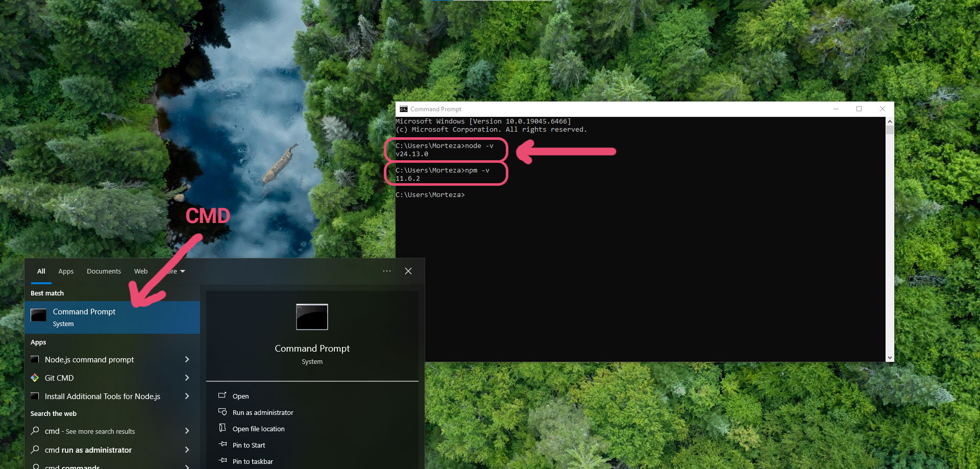Image resolution: width=980 pixels, height=469 pixels.
Task: Select cmd See more search results entry
Action: tap(112, 431)
